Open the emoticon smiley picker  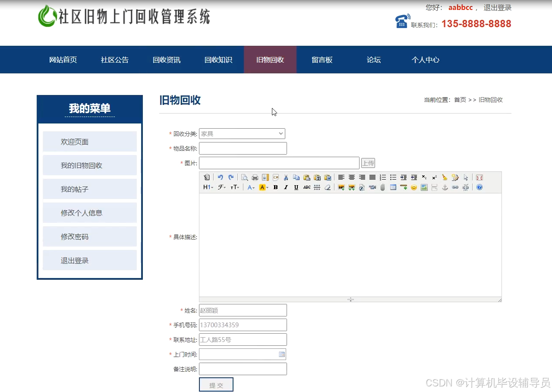(x=414, y=187)
